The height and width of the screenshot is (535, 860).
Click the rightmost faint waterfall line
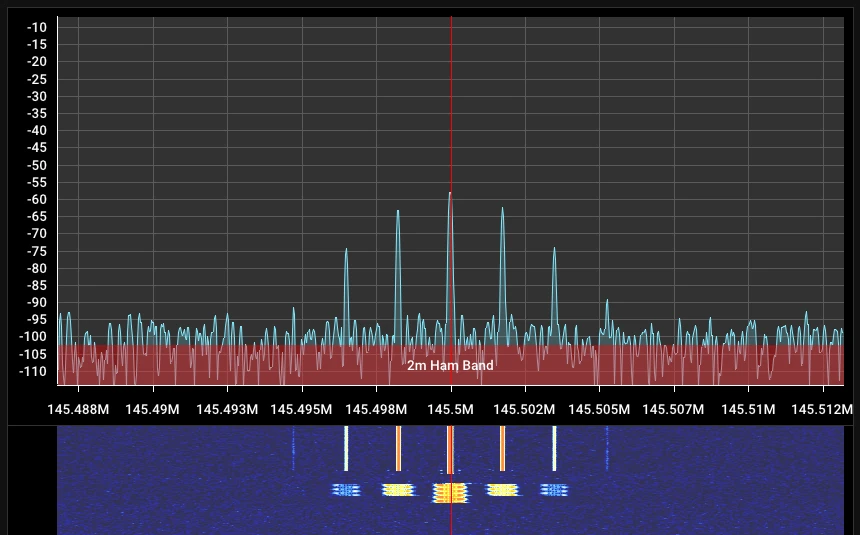pyautogui.click(x=606, y=448)
